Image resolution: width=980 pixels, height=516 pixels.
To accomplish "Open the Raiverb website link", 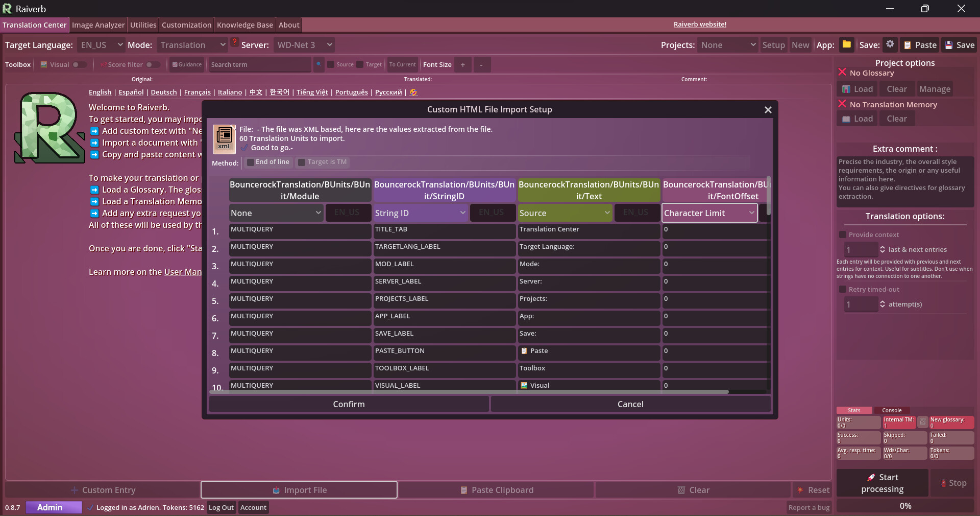I will (700, 24).
